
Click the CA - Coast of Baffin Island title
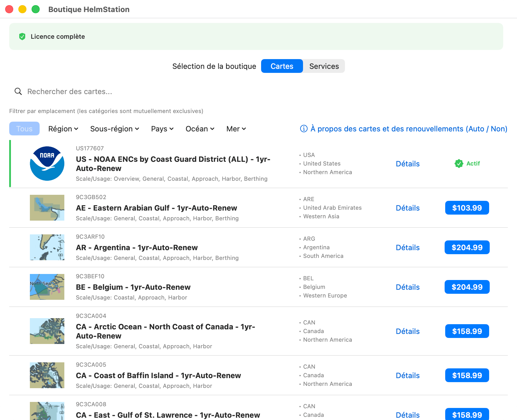158,376
